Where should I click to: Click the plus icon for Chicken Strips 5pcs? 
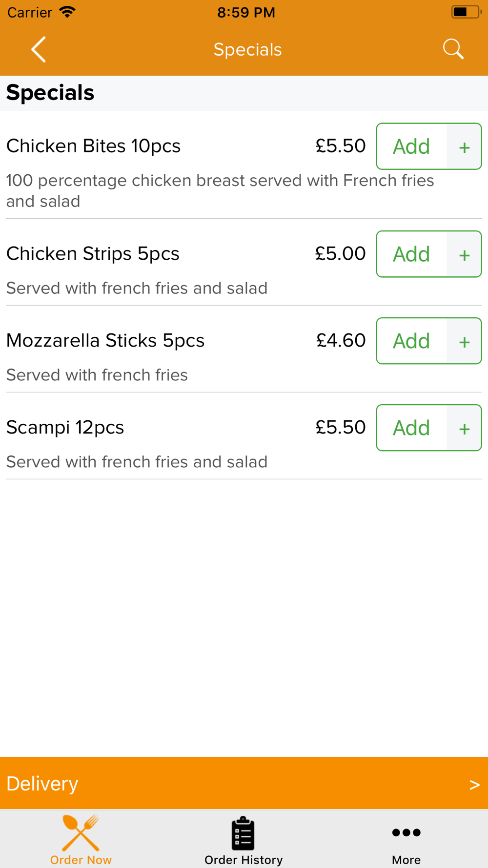(x=464, y=254)
